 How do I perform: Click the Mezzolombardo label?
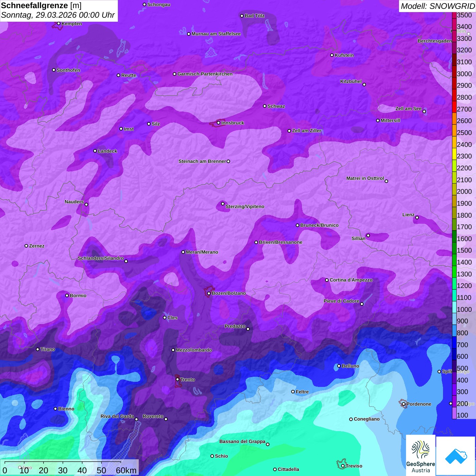click(x=194, y=350)
